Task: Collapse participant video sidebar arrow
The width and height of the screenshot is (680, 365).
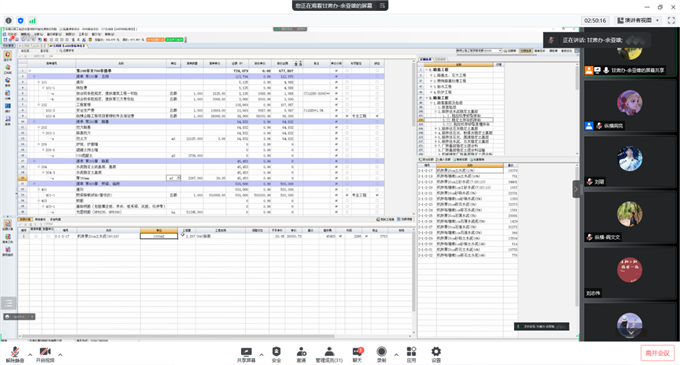Action: tap(576, 189)
